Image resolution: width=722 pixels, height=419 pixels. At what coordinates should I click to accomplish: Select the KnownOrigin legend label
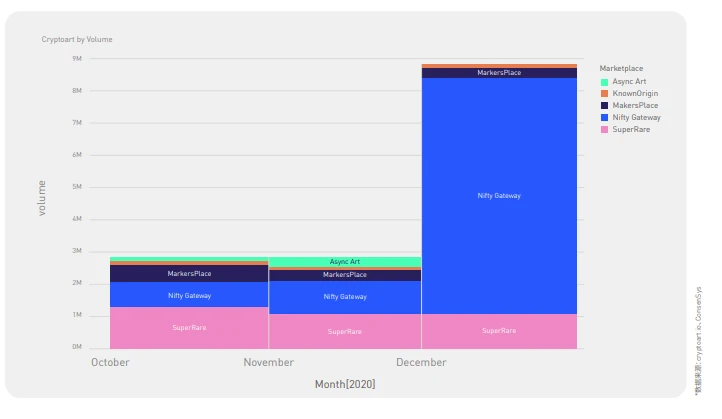click(x=635, y=93)
